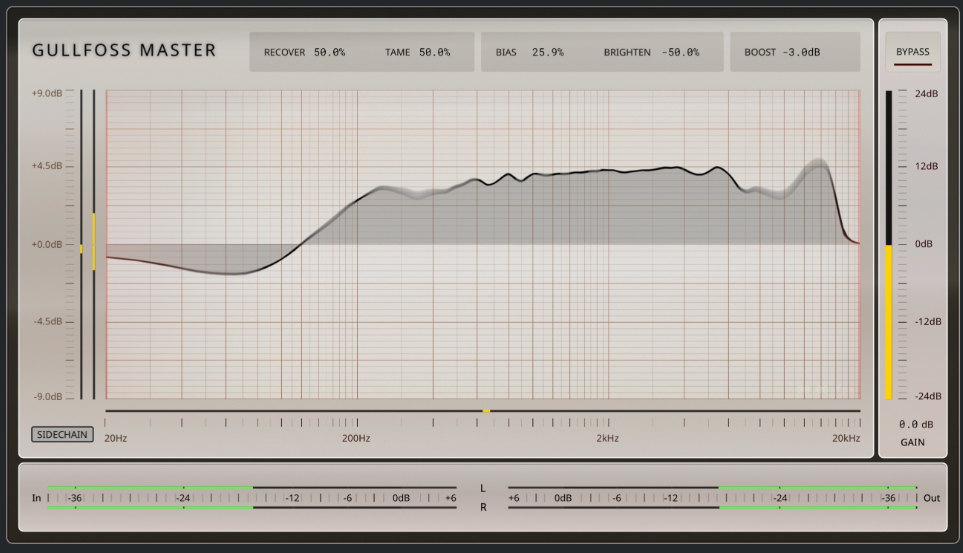
Task: Click the input meter's -12 mark
Action: [292, 498]
